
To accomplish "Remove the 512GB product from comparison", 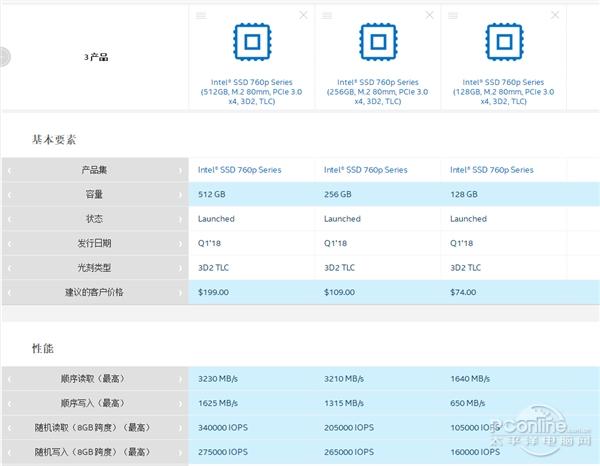I will [304, 15].
